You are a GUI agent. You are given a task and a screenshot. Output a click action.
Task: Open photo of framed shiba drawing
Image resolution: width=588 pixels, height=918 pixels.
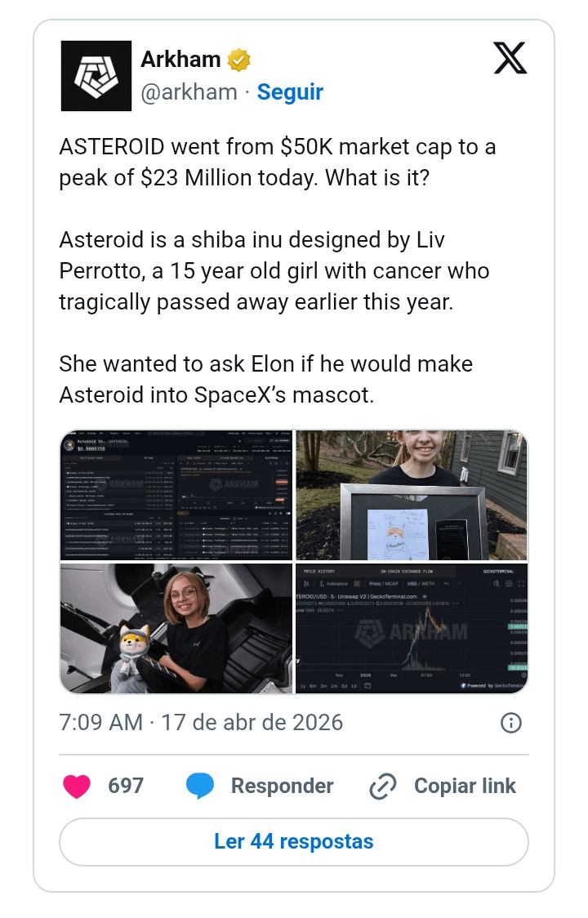[x=412, y=495]
